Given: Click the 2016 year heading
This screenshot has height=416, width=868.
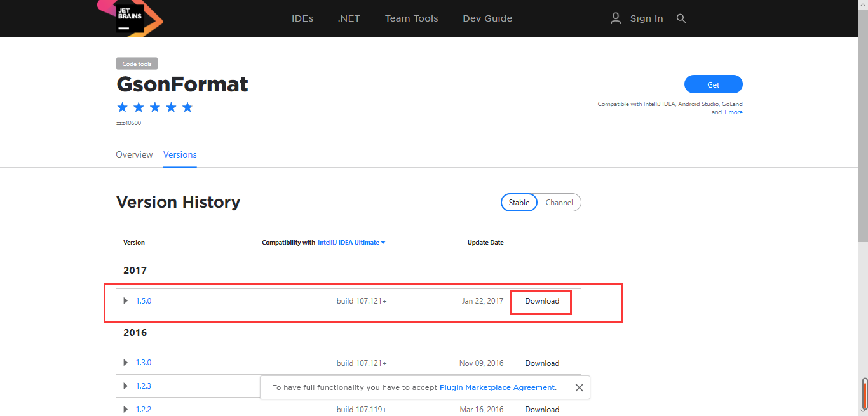Looking at the screenshot, I should click(x=135, y=333).
